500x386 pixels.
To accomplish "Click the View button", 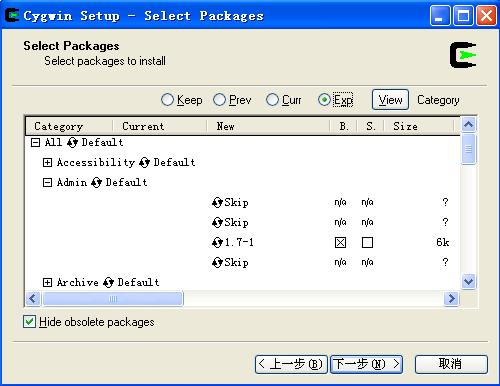I will click(390, 100).
